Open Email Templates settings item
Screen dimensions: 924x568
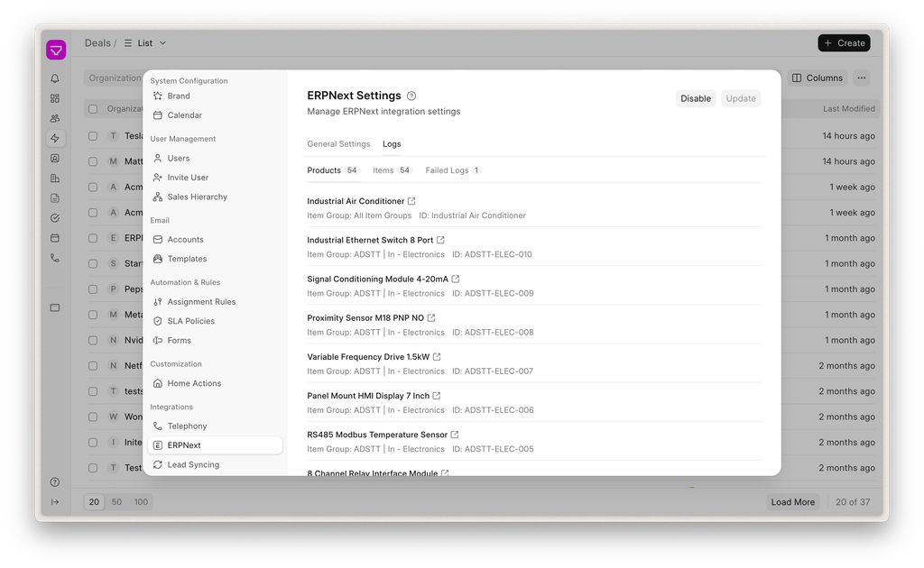point(215,259)
